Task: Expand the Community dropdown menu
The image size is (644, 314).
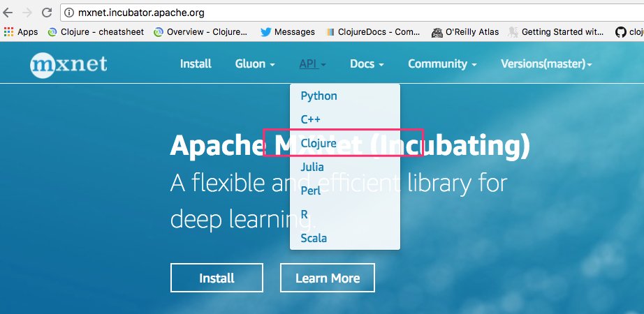Action: coord(442,64)
